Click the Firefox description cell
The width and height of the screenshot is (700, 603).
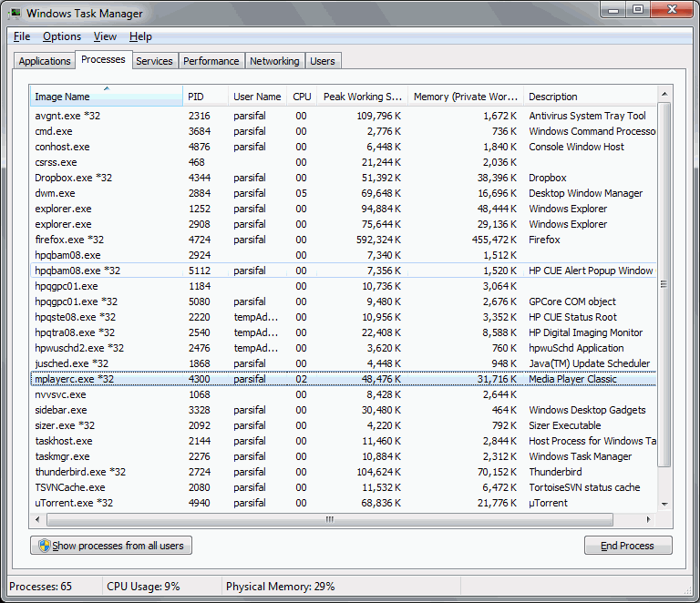pyautogui.click(x=544, y=240)
